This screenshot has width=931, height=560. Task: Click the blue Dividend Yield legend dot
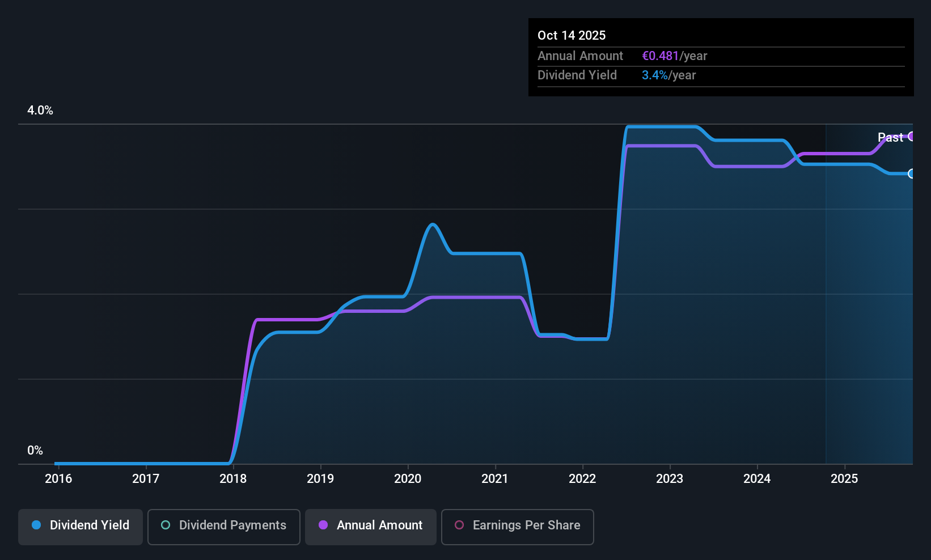[36, 525]
